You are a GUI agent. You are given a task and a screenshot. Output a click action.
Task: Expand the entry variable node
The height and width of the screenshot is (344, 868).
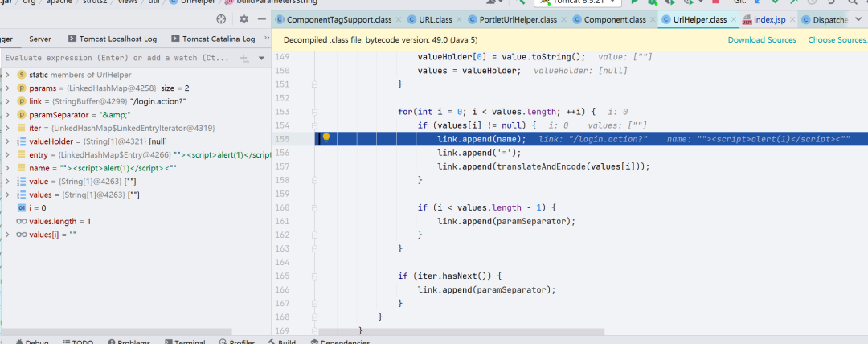[x=7, y=154]
